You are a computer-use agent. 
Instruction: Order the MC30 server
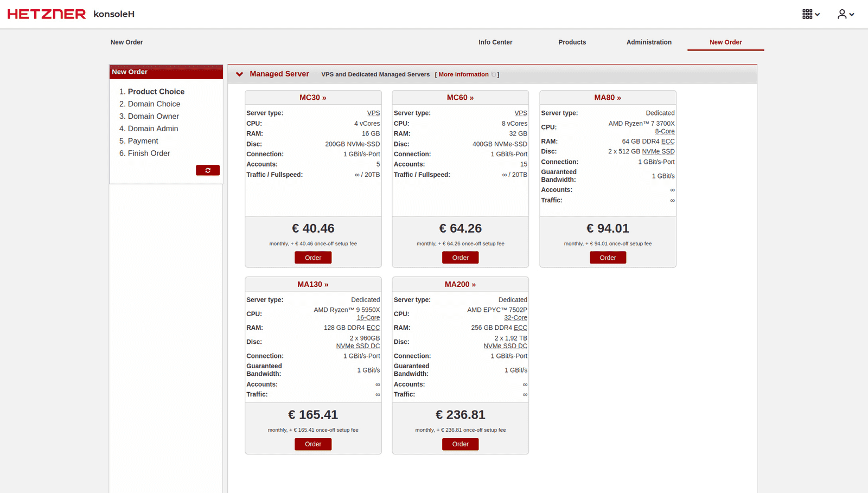point(313,257)
